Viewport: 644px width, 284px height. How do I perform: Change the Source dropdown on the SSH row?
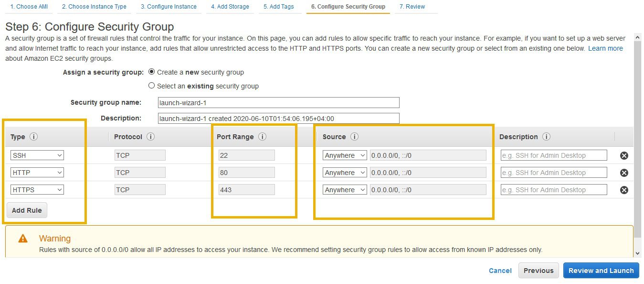(345, 155)
